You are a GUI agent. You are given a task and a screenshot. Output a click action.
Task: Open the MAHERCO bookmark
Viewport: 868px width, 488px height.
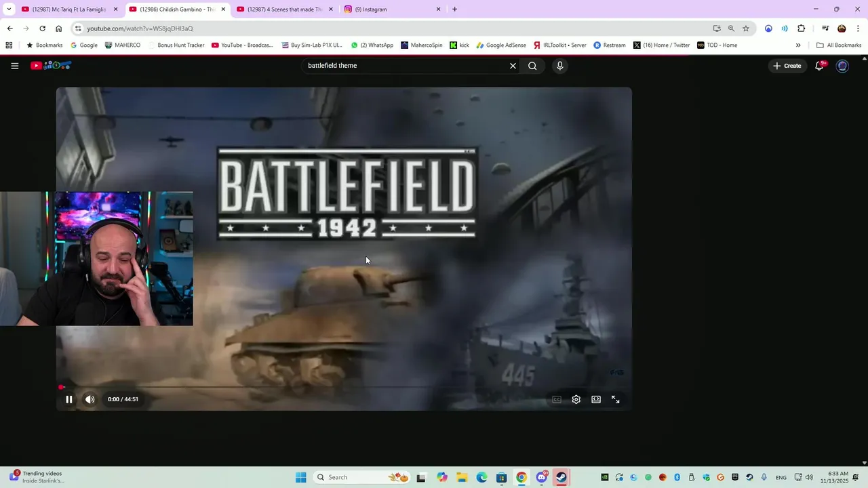[x=122, y=45]
